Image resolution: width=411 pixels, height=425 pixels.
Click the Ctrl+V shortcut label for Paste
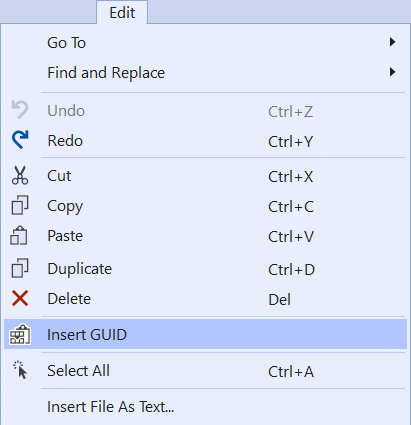(291, 237)
